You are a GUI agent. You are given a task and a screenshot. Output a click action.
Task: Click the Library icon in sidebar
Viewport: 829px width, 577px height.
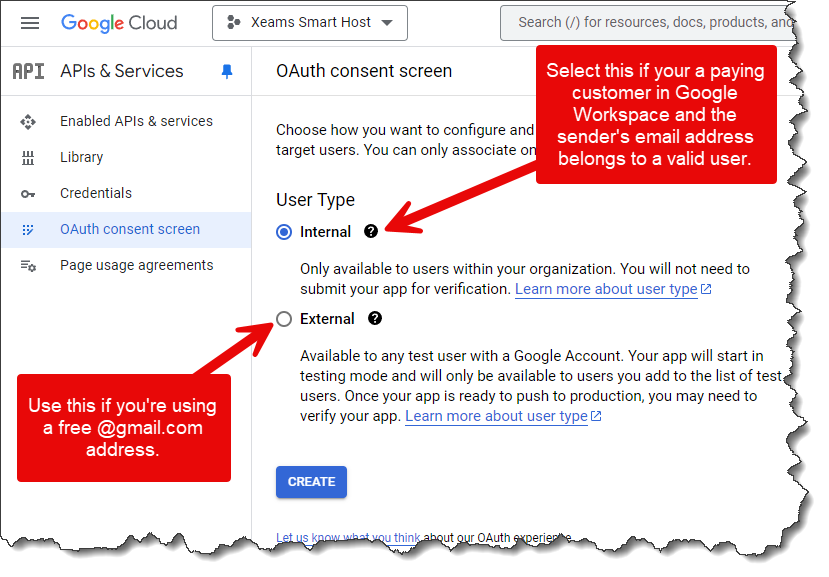[x=28, y=158]
